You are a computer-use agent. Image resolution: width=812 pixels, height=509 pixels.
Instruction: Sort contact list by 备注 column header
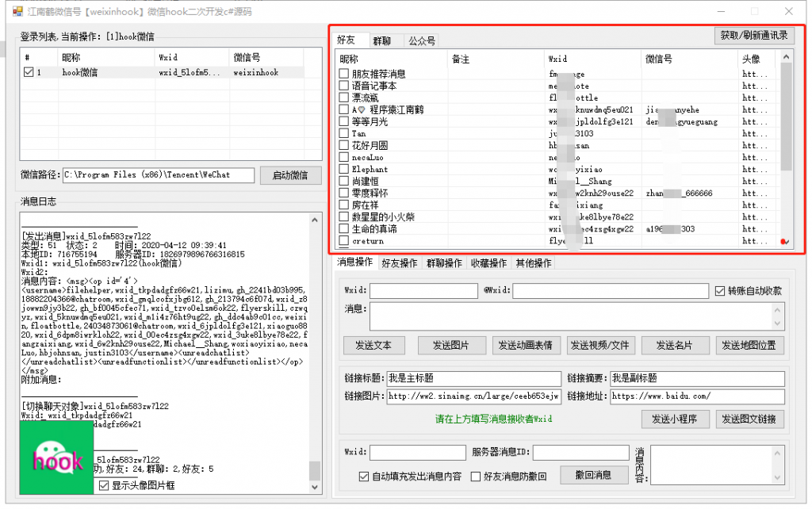(496, 59)
